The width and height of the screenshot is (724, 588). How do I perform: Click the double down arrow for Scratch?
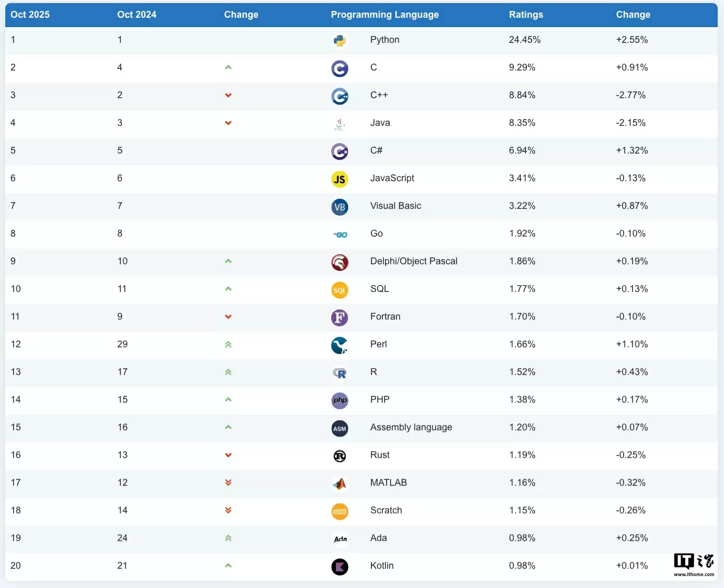tap(228, 510)
